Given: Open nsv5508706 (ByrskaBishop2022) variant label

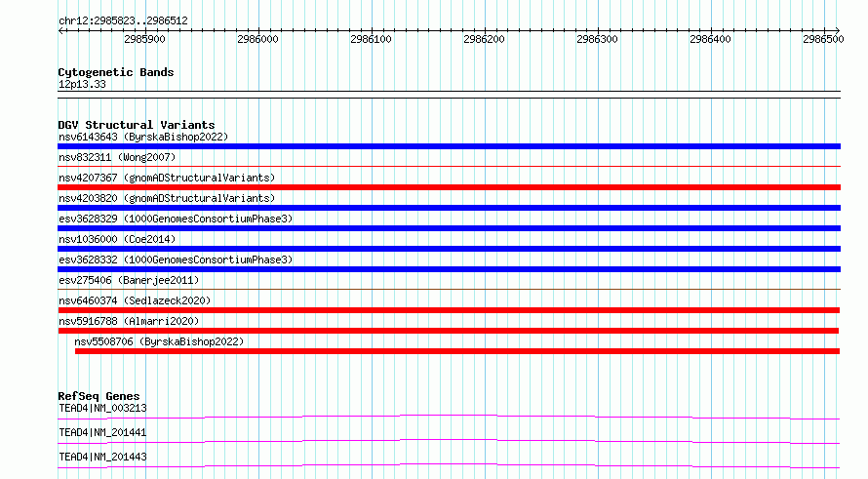Looking at the screenshot, I should [159, 341].
